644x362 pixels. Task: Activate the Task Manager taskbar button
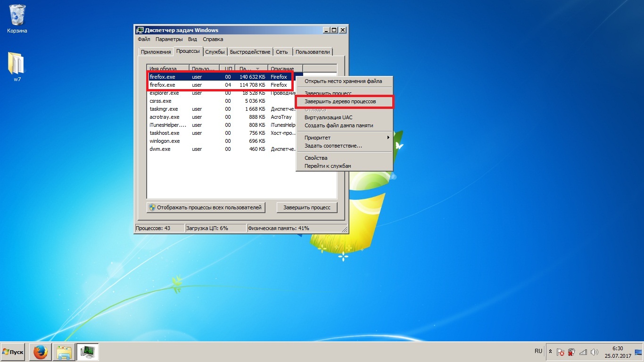click(87, 352)
